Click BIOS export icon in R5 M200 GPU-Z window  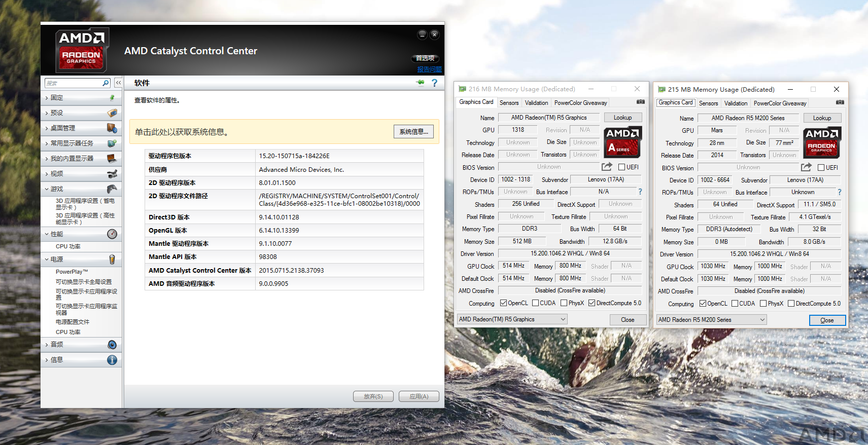pyautogui.click(x=806, y=167)
